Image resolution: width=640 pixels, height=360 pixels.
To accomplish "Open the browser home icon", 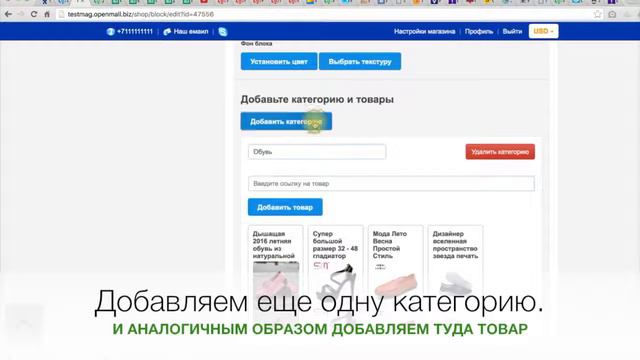I will click(x=47, y=14).
